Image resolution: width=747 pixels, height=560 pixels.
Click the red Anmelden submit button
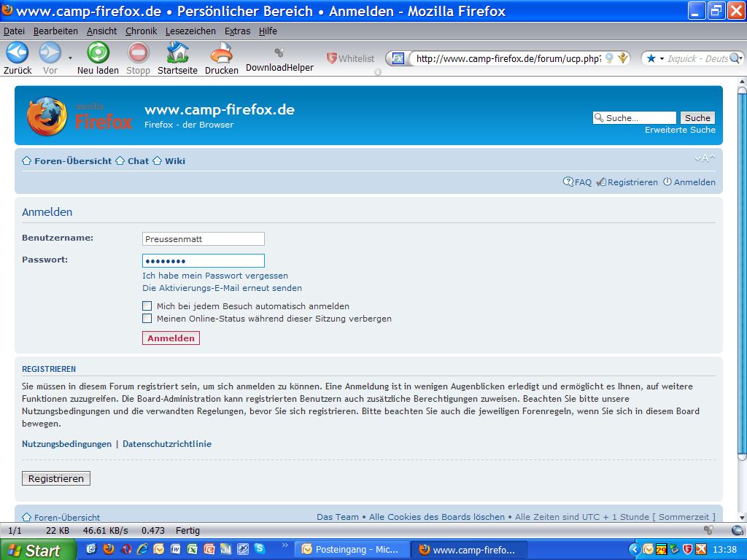point(171,338)
